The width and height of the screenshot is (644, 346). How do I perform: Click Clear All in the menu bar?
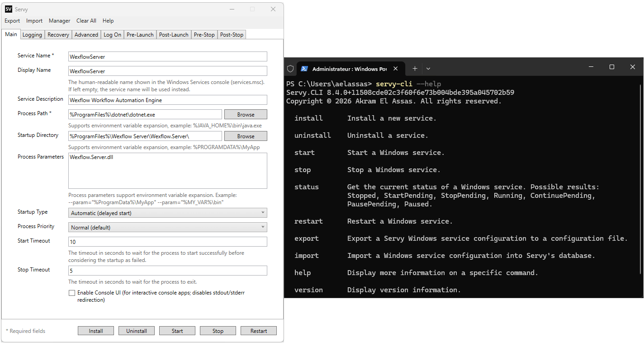[86, 21]
